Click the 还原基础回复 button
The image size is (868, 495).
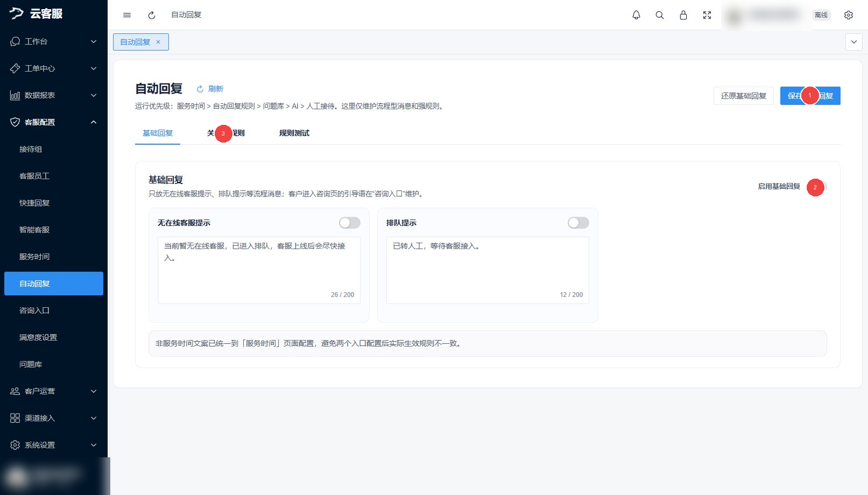[x=744, y=96]
